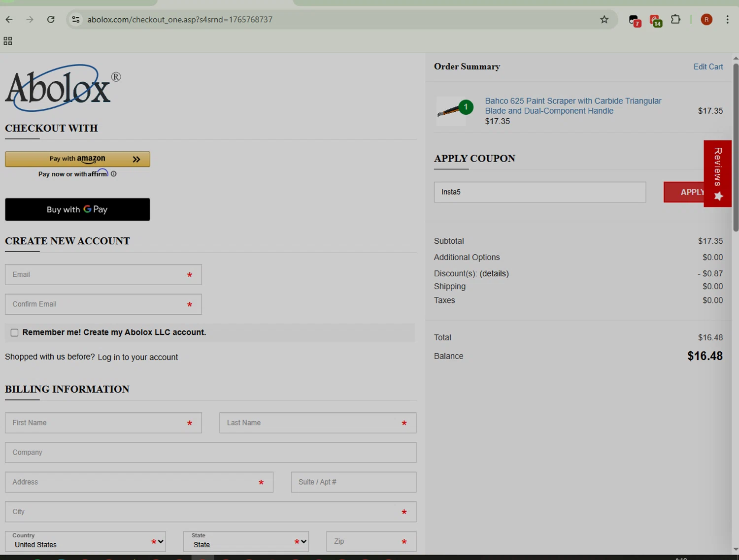Open the State dropdown
Image resolution: width=739 pixels, height=560 pixels.
(x=246, y=541)
